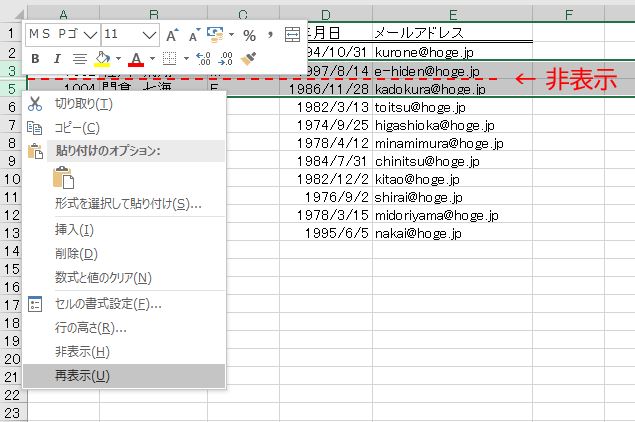The image size is (635, 422).
Task: Apply percent style format
Action: coord(249,36)
